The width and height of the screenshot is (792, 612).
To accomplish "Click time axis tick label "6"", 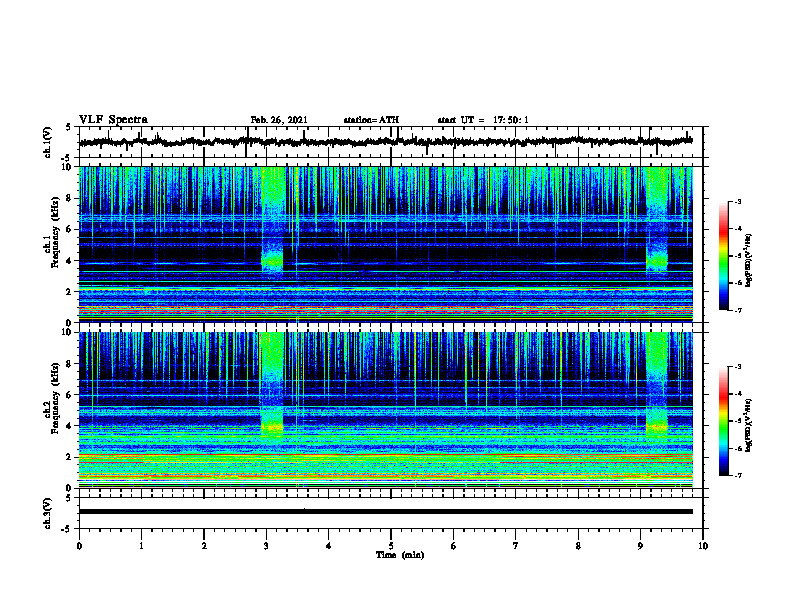I will pos(453,546).
